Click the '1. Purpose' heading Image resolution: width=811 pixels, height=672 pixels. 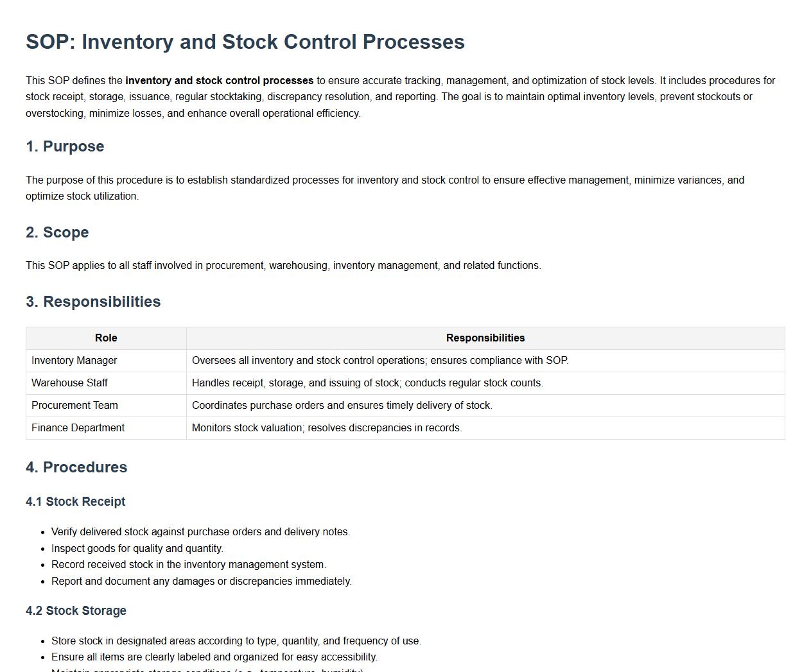(65, 146)
